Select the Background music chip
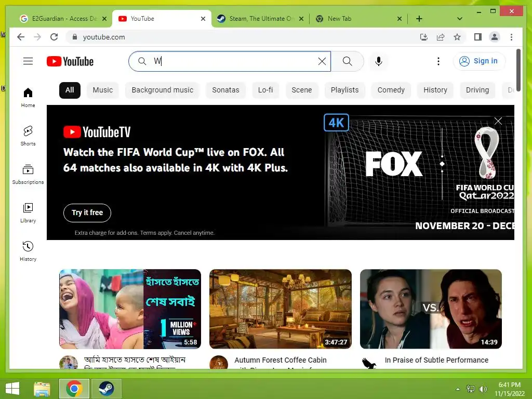Viewport: 532px width, 399px height. [x=162, y=90]
